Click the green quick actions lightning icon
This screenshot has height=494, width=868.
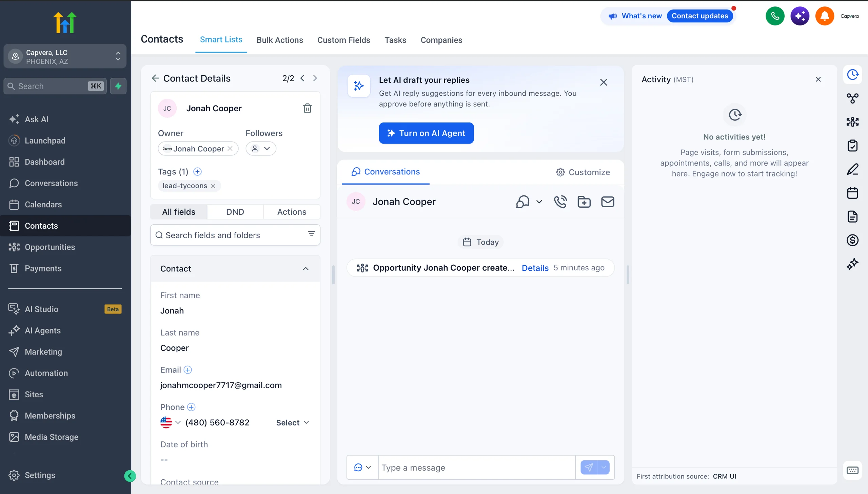(118, 86)
